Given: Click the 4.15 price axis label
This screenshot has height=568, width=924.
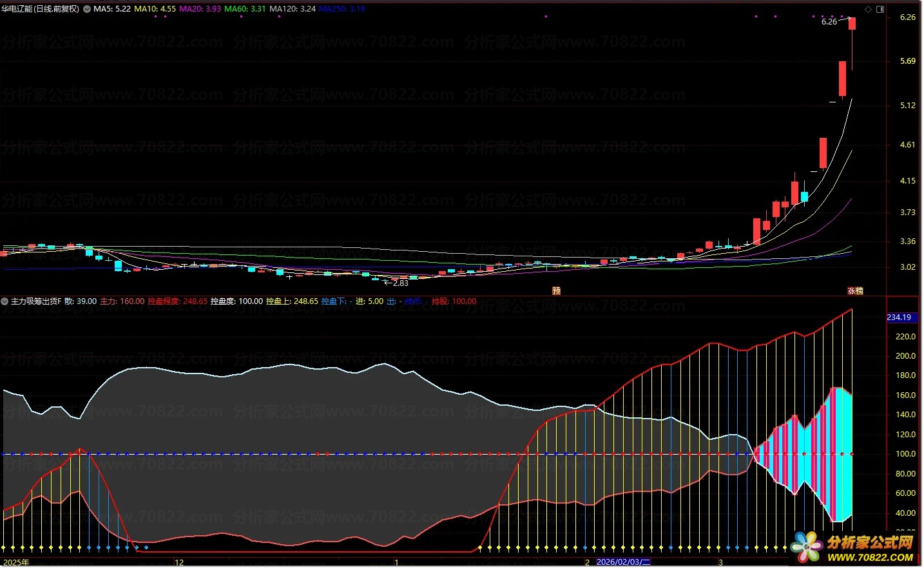Looking at the screenshot, I should tap(908, 181).
